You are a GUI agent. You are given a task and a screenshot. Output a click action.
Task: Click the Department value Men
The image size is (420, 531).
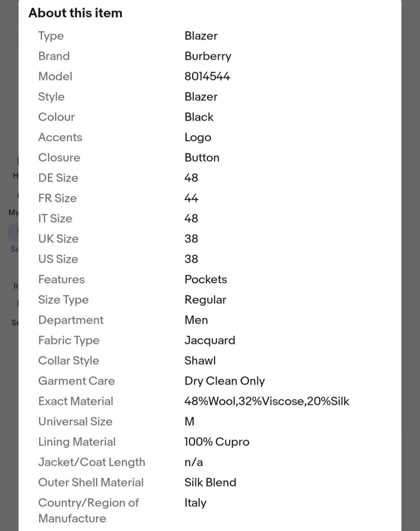(x=196, y=320)
